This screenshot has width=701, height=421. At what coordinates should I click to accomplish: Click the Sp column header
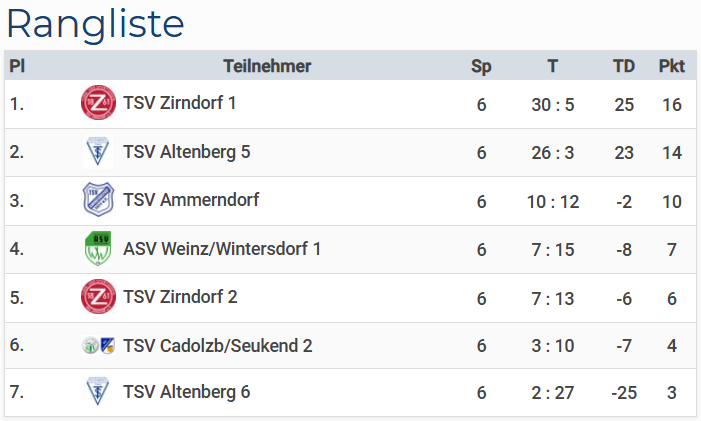click(x=481, y=67)
